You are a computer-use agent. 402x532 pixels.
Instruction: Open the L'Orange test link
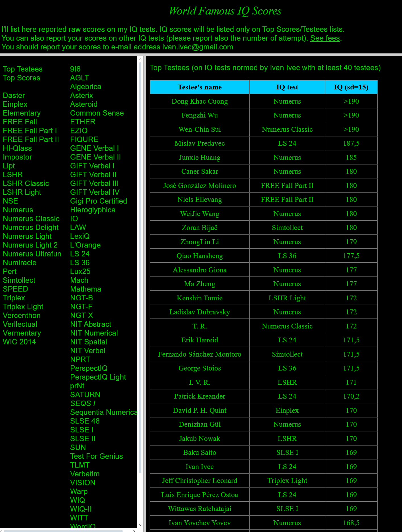click(85, 245)
